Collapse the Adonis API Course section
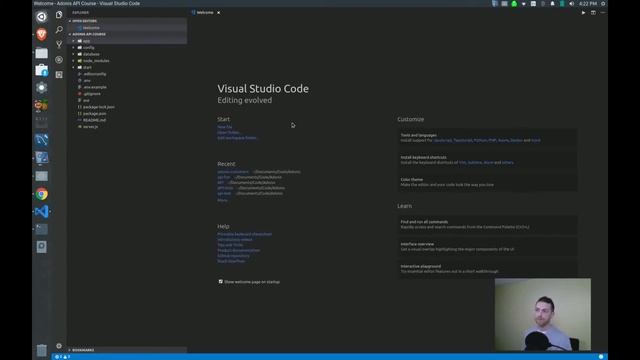 [128, 34]
